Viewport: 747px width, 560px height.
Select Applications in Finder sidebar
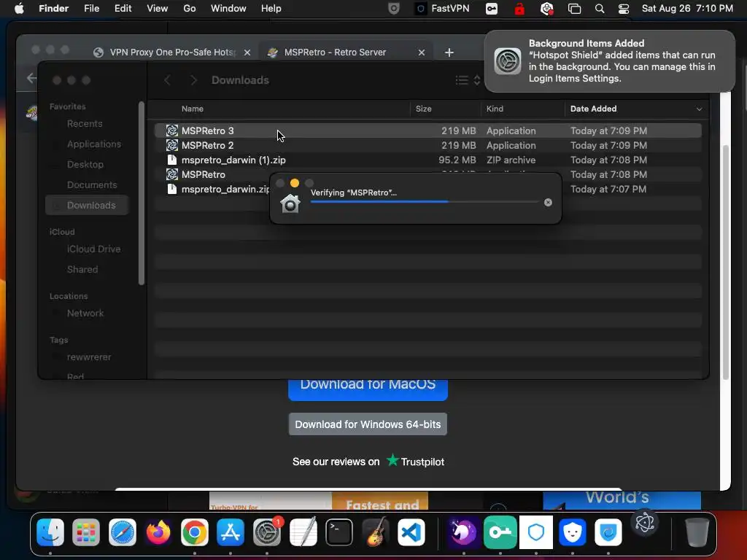[94, 144]
